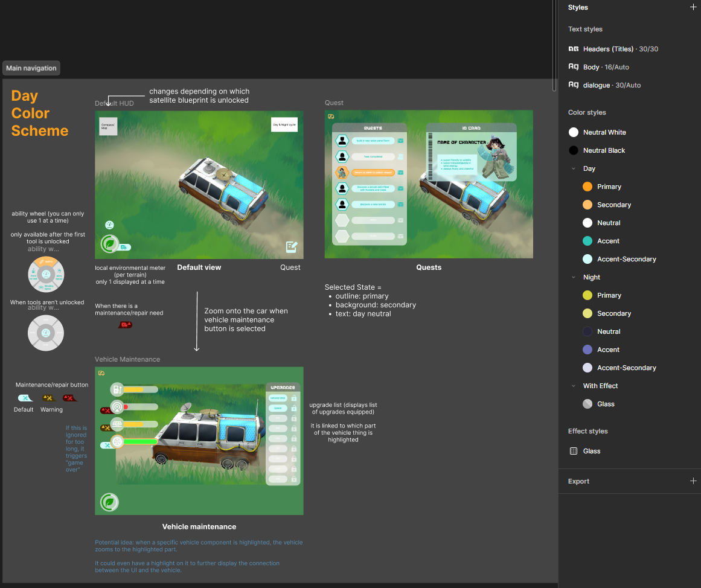
Task: Click the leaf icon in Vehicle Maintenance frame
Action: click(109, 502)
